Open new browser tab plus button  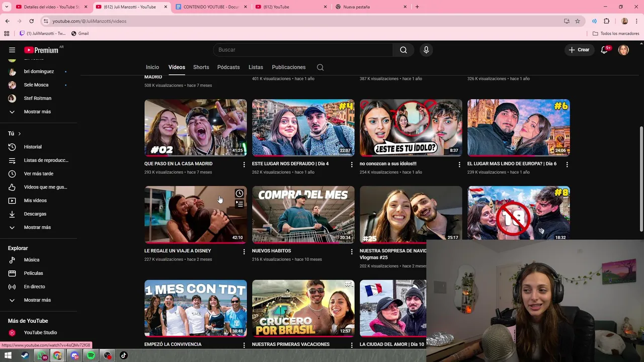point(417,7)
